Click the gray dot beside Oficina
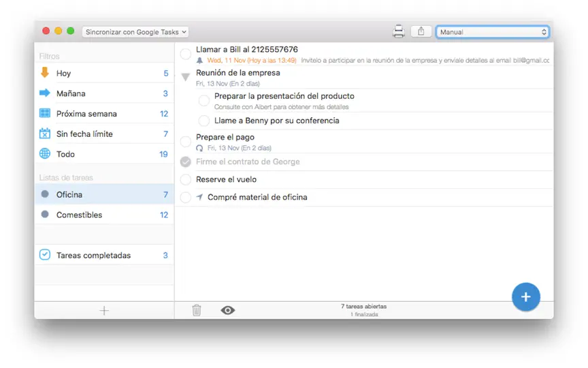 (45, 194)
